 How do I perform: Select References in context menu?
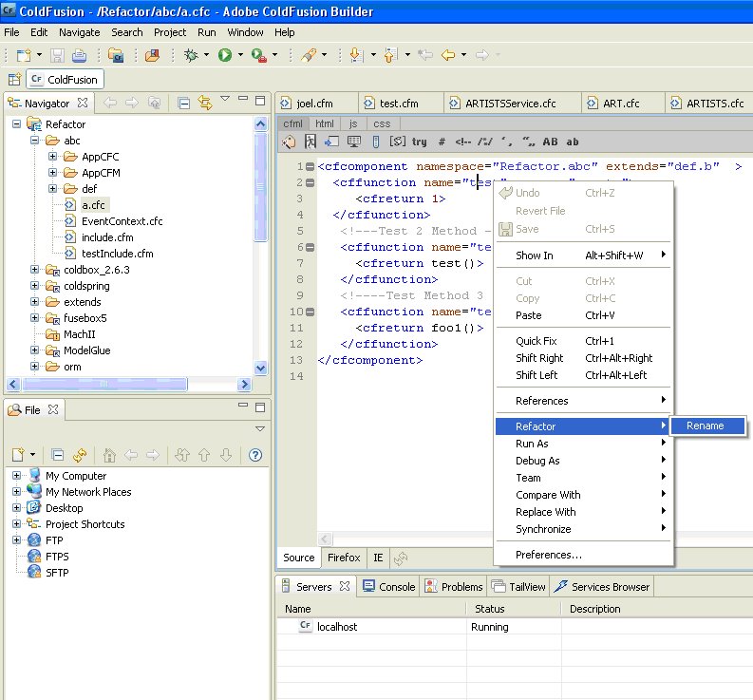pyautogui.click(x=583, y=401)
